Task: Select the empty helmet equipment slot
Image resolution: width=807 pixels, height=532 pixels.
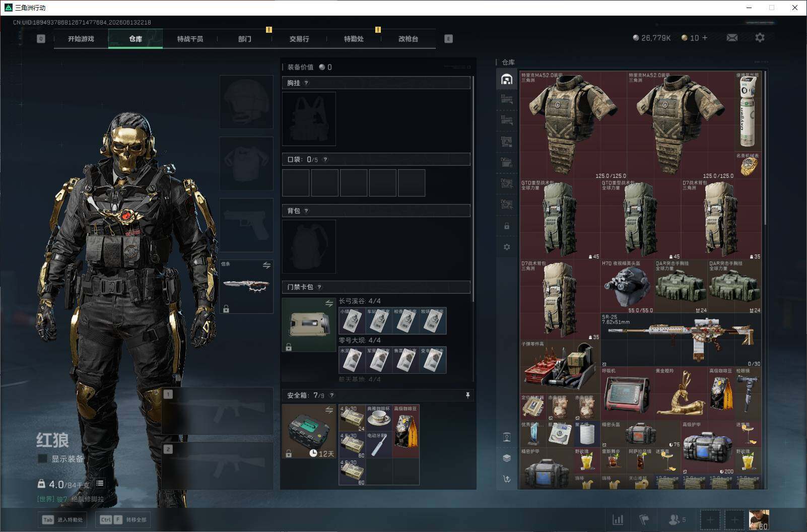Action: click(x=246, y=102)
